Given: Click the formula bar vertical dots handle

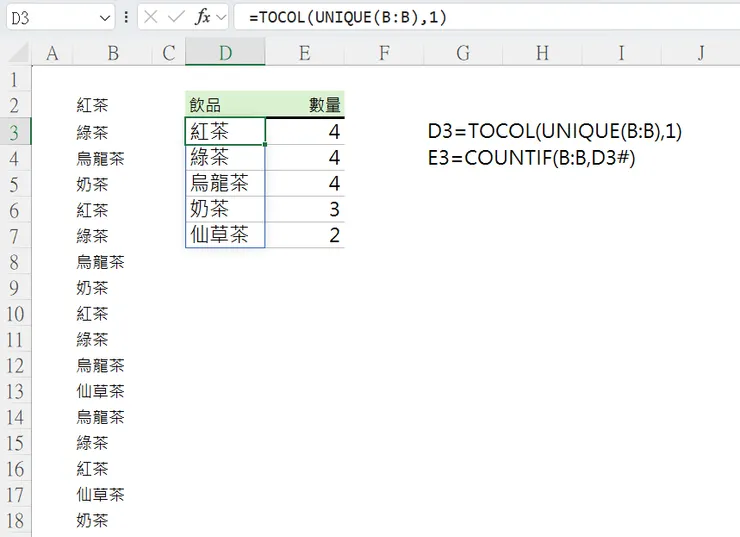Looking at the screenshot, I should click(x=126, y=17).
